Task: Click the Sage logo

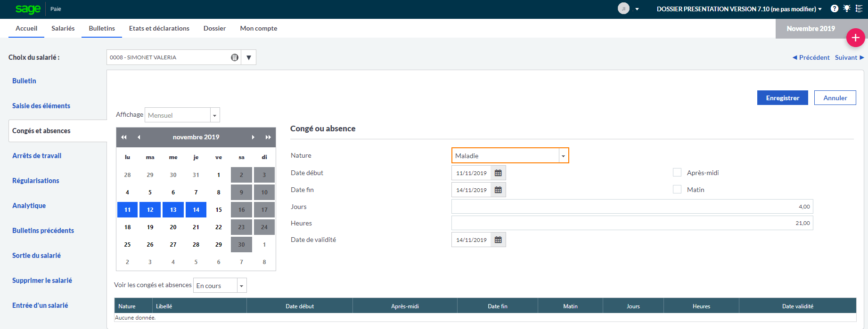Action: coord(28,9)
